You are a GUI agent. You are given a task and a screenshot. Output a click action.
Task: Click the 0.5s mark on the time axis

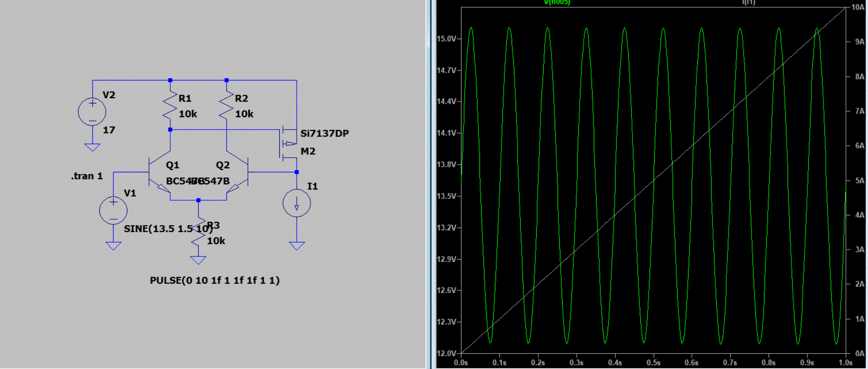(x=653, y=363)
